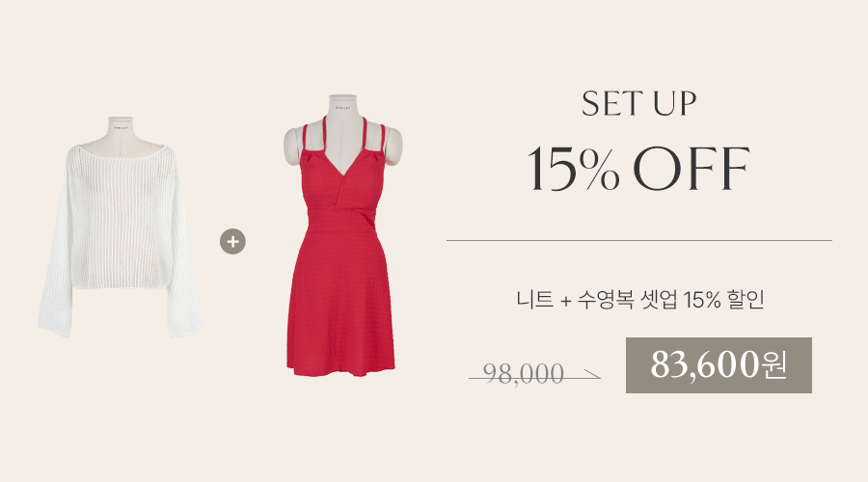
Task: Select the red swimsuit dress product image
Action: click(x=341, y=236)
